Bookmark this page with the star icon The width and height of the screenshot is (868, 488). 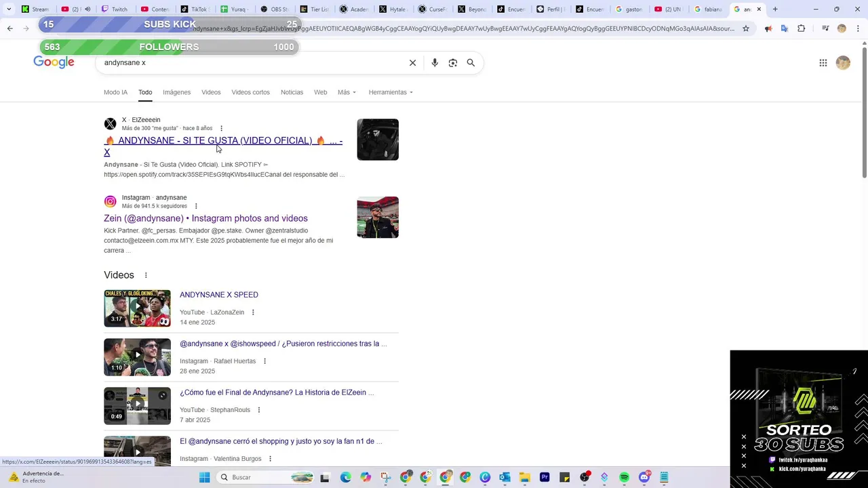coord(746,28)
